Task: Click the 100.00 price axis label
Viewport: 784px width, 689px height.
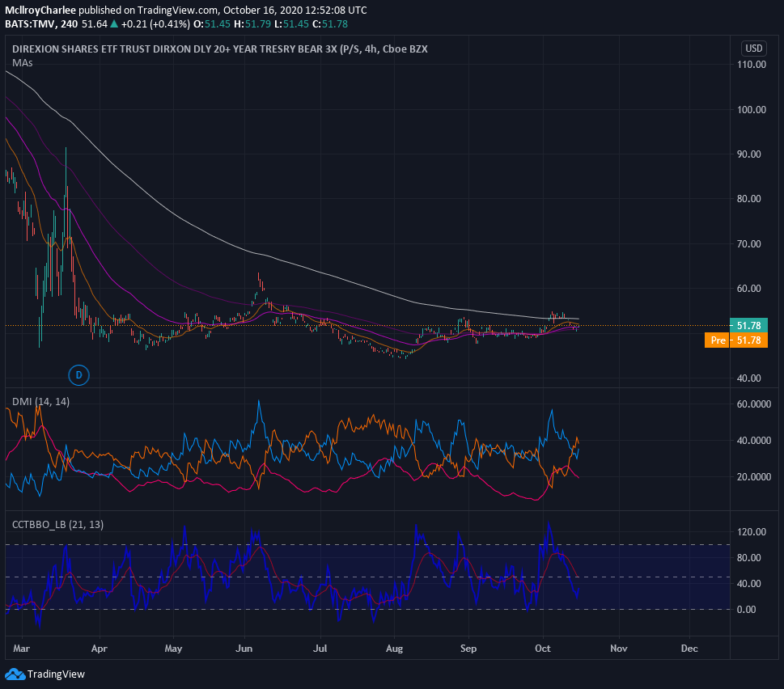Action: click(x=752, y=109)
